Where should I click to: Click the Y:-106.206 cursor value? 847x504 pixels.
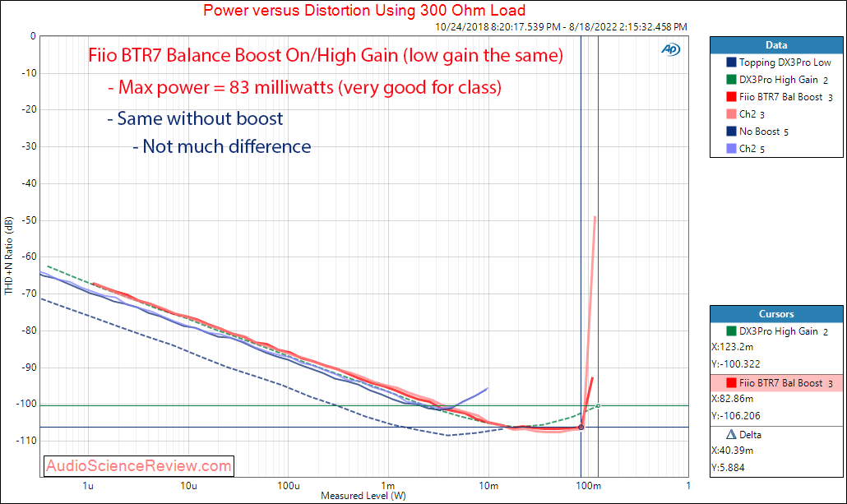pos(736,416)
